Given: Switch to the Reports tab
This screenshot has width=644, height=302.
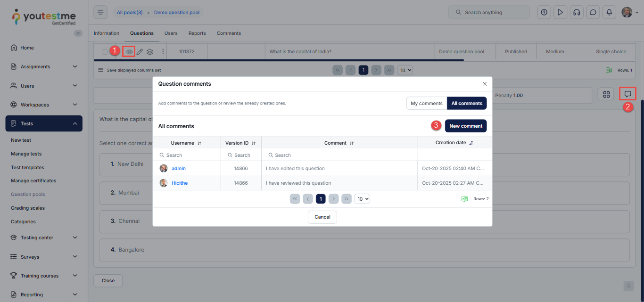Looking at the screenshot, I should coord(197,33).
